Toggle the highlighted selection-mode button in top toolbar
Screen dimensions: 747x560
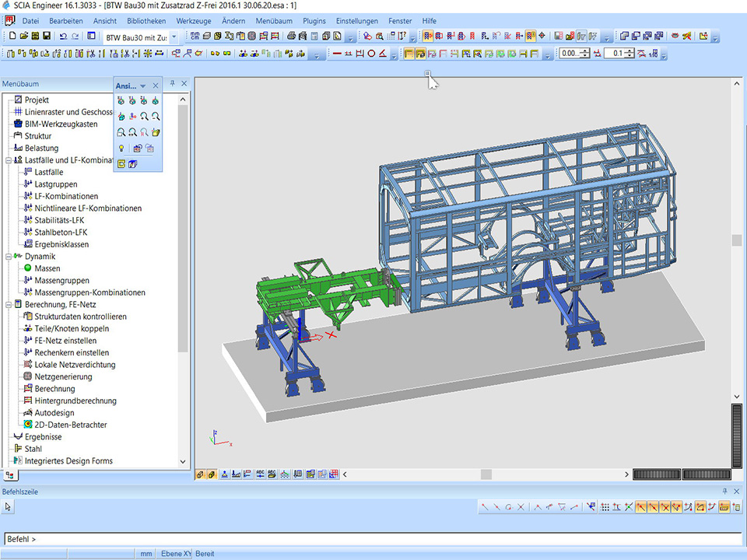click(x=428, y=37)
